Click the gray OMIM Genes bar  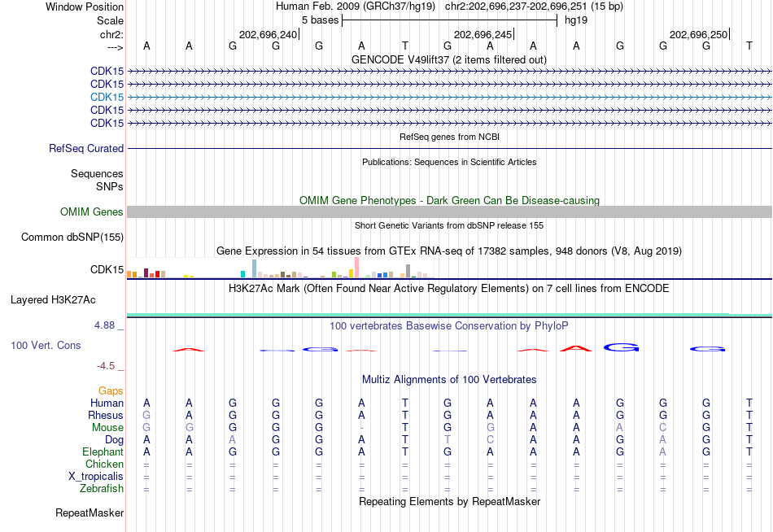click(449, 212)
